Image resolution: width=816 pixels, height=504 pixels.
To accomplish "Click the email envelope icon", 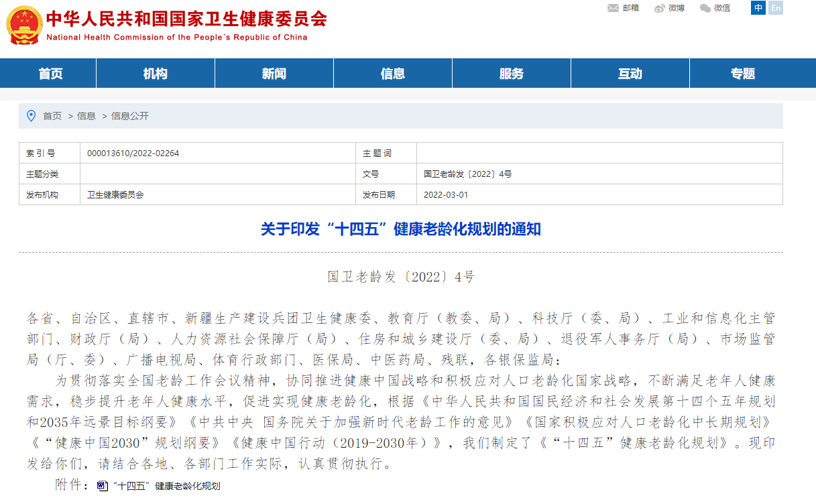I will (x=613, y=8).
